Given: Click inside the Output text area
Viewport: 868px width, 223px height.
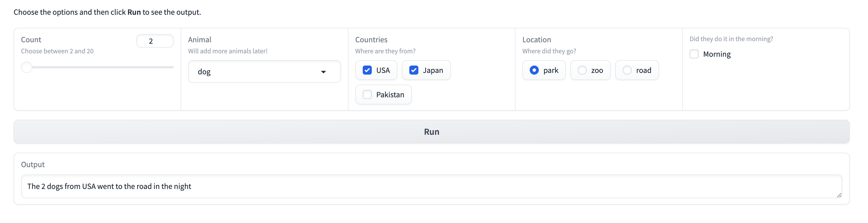Looking at the screenshot, I should click(x=431, y=186).
